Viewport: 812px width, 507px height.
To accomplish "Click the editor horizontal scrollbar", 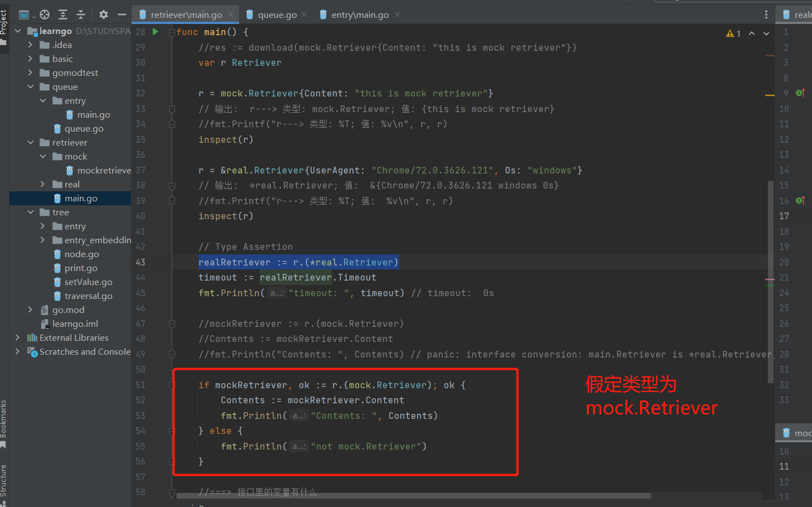I will coord(414,495).
